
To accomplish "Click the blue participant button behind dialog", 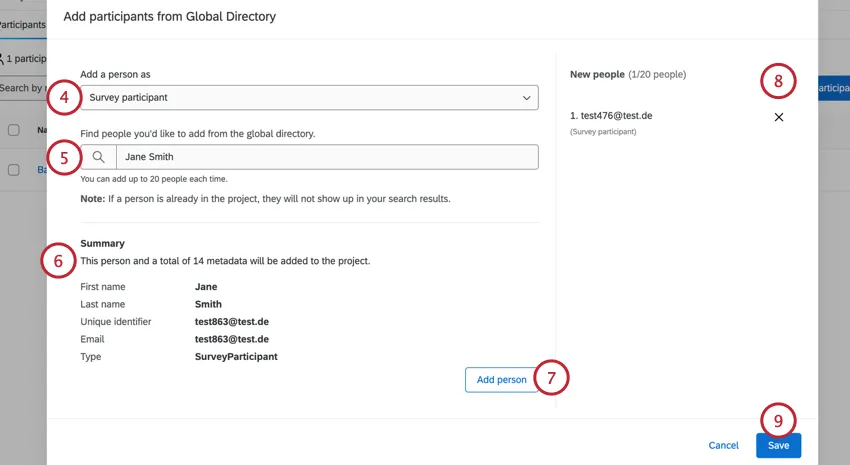I will tap(832, 88).
